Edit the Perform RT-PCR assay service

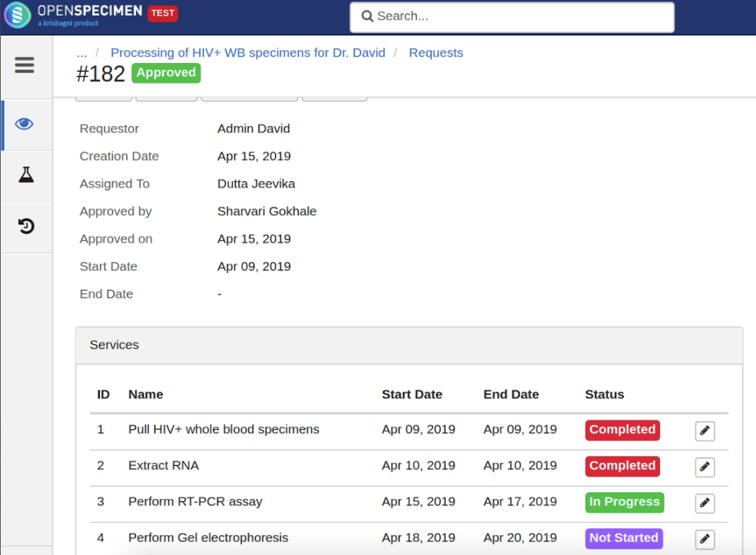704,503
